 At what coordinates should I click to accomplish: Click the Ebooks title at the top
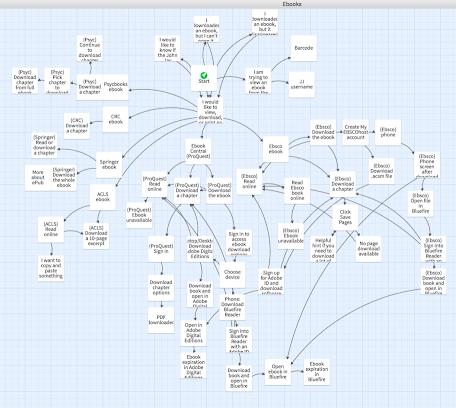(292, 4)
